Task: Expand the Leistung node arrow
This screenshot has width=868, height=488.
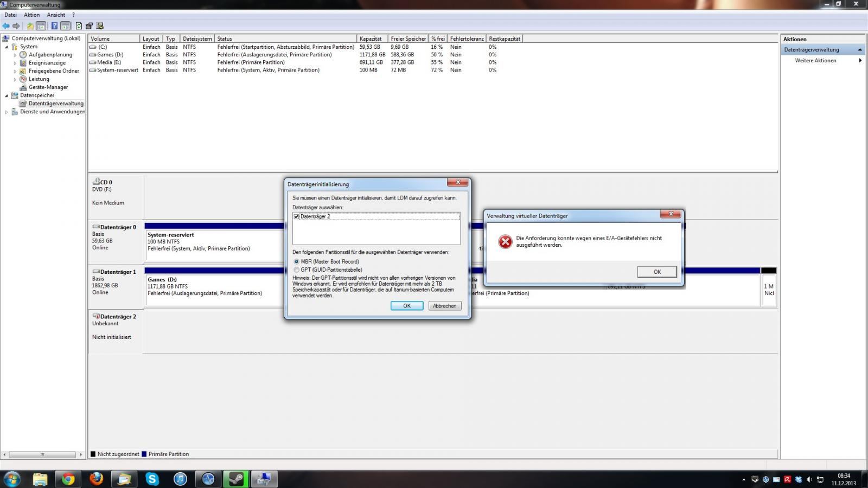Action: [15, 79]
